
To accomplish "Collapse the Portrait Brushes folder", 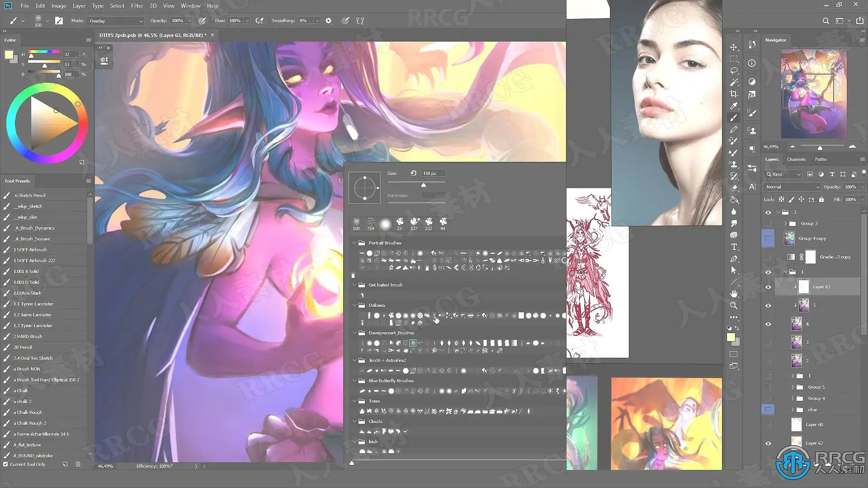I will (x=354, y=243).
